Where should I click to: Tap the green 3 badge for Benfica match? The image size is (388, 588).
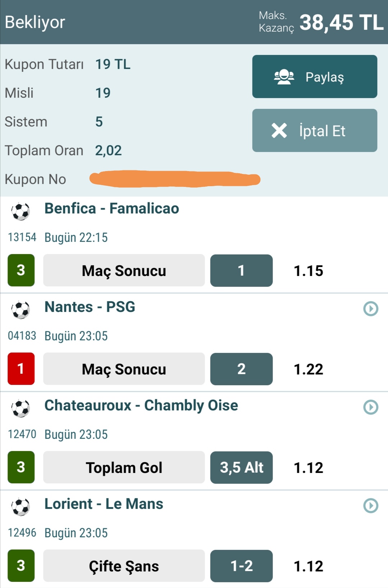coord(21,270)
